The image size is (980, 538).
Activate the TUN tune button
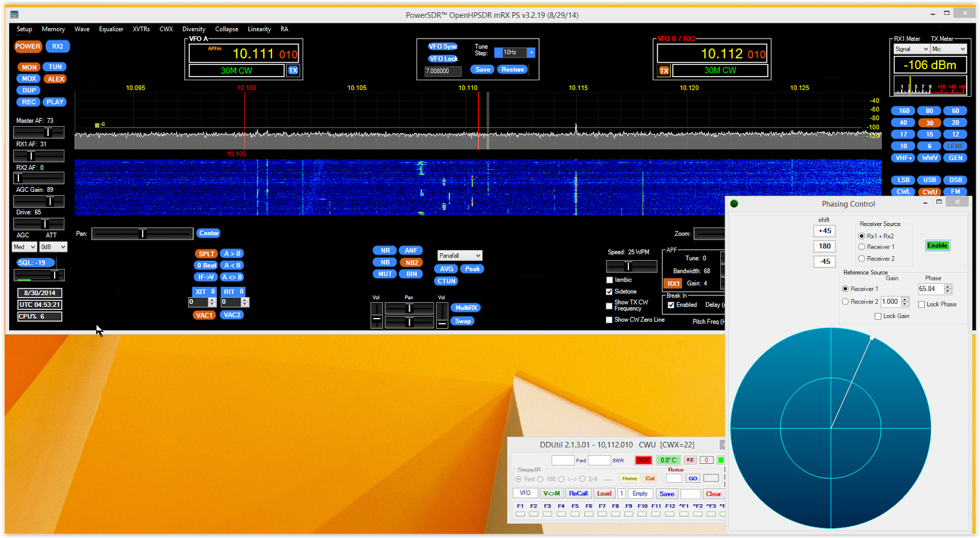click(55, 67)
